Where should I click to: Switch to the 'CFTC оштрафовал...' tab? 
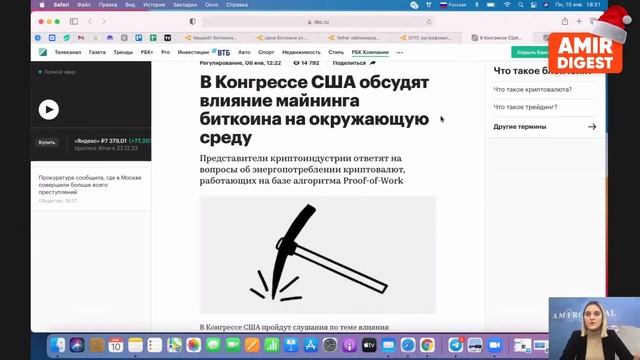click(426, 38)
